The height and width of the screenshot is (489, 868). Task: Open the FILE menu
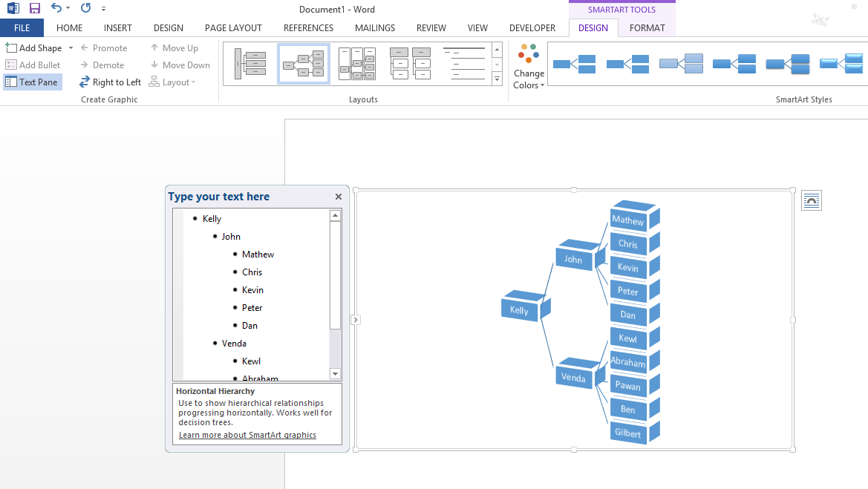pos(22,28)
